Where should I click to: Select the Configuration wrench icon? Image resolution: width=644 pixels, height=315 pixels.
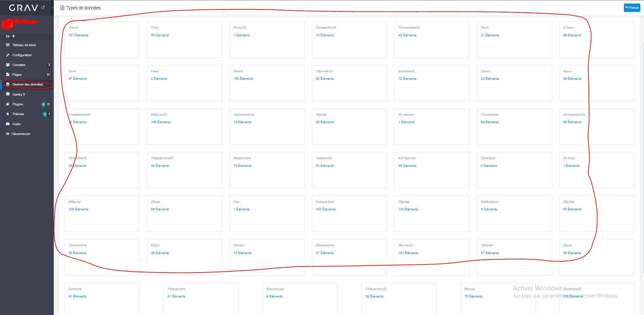[7, 55]
